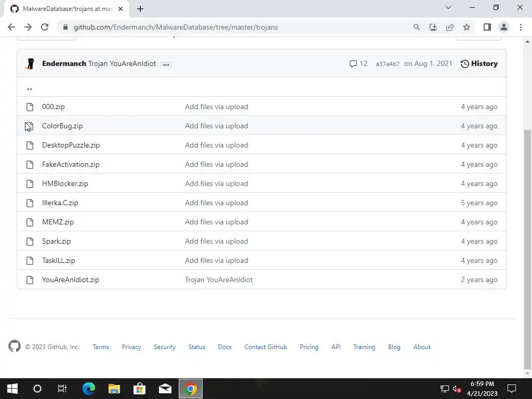Open MEMZ.zip file
Image resolution: width=532 pixels, height=399 pixels.
(x=58, y=222)
